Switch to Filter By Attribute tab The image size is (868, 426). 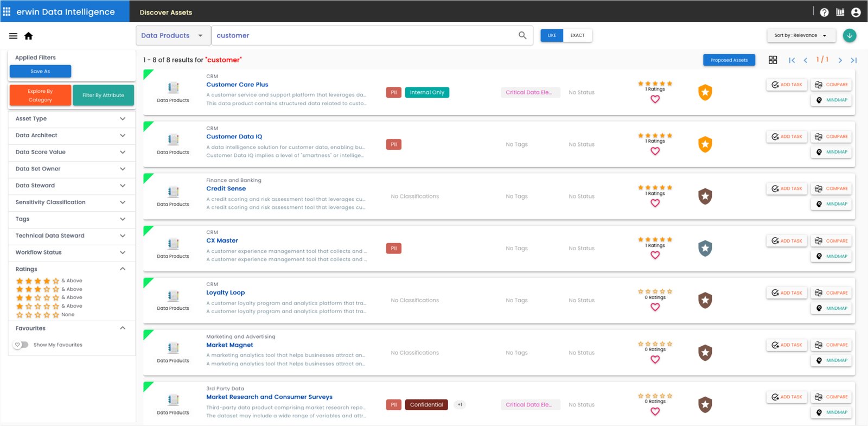103,95
